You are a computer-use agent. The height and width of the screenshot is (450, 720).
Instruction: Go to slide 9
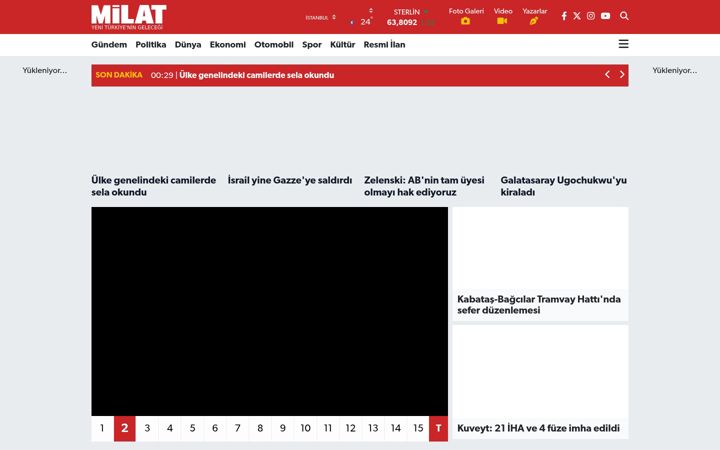(x=282, y=428)
